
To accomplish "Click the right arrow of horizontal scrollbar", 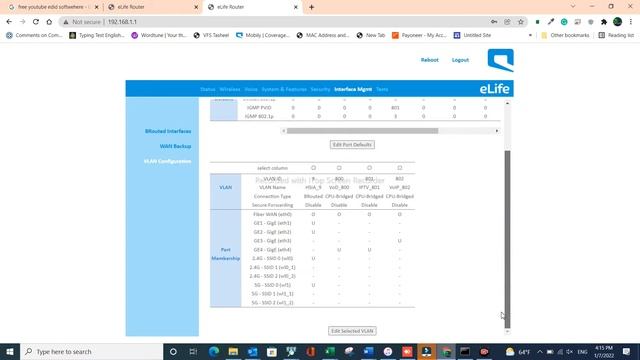I will coord(497,131).
